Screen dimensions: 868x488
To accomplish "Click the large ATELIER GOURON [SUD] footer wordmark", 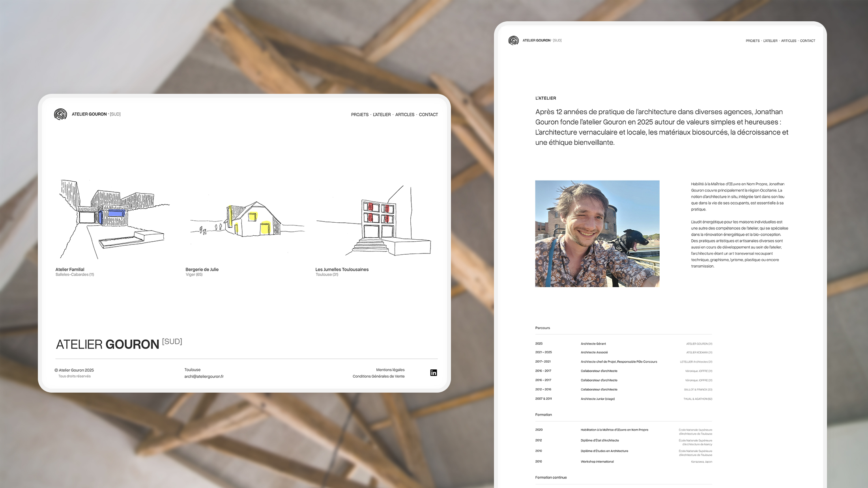I will point(119,344).
